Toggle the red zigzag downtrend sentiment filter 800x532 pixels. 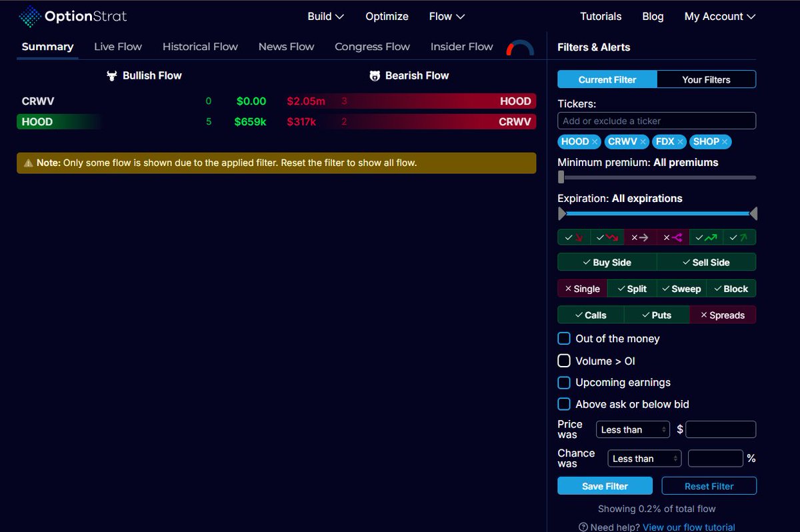point(607,237)
